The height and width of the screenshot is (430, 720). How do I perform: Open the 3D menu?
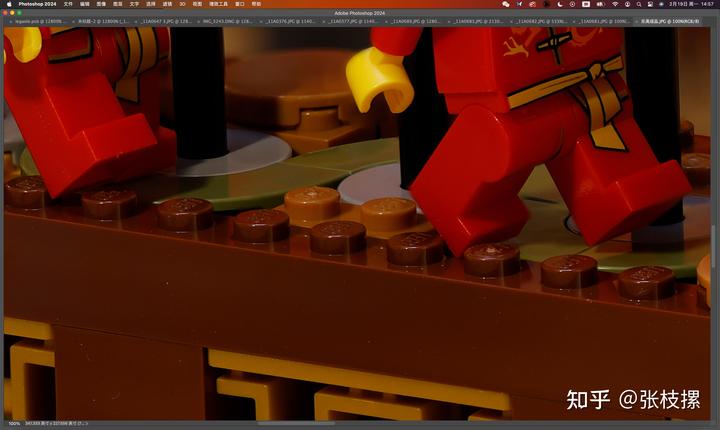click(x=182, y=4)
